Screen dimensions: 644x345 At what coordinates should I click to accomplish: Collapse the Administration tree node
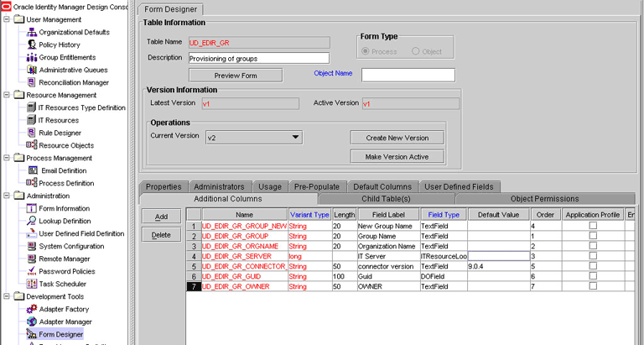click(x=7, y=196)
